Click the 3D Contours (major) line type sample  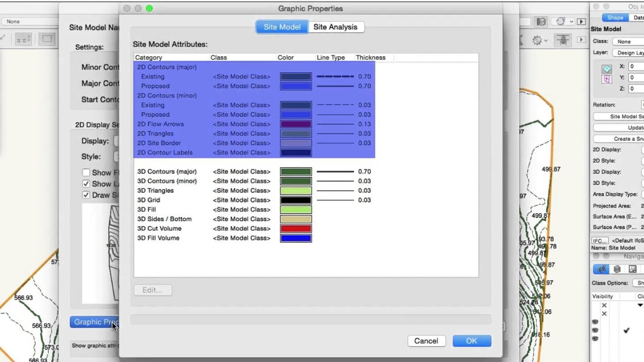coord(335,171)
